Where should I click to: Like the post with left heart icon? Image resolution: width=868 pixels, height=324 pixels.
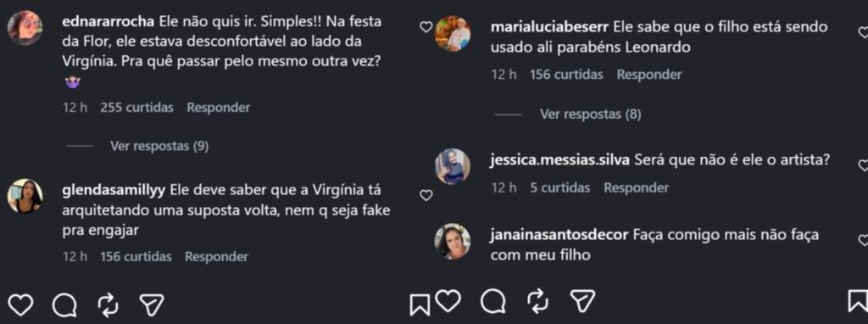pos(21,304)
